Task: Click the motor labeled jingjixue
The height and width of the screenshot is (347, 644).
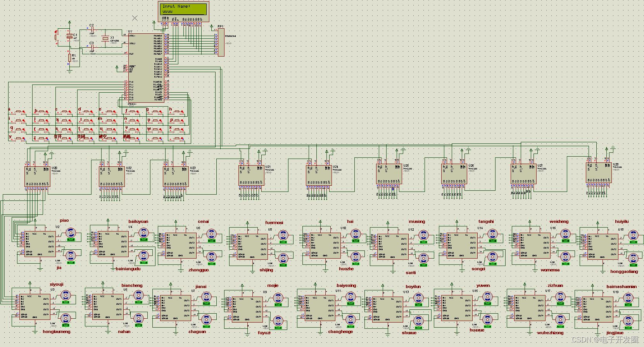Action: [x=627, y=321]
